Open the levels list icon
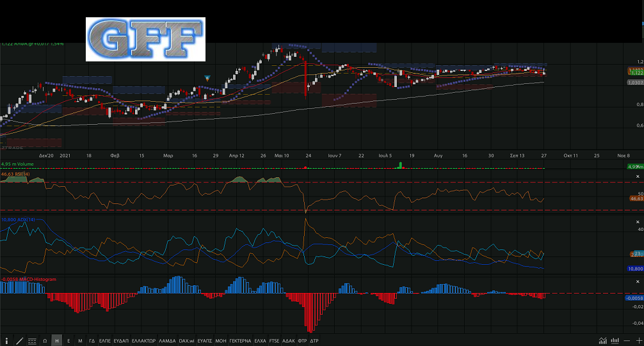The image size is (644, 346). pos(32,341)
